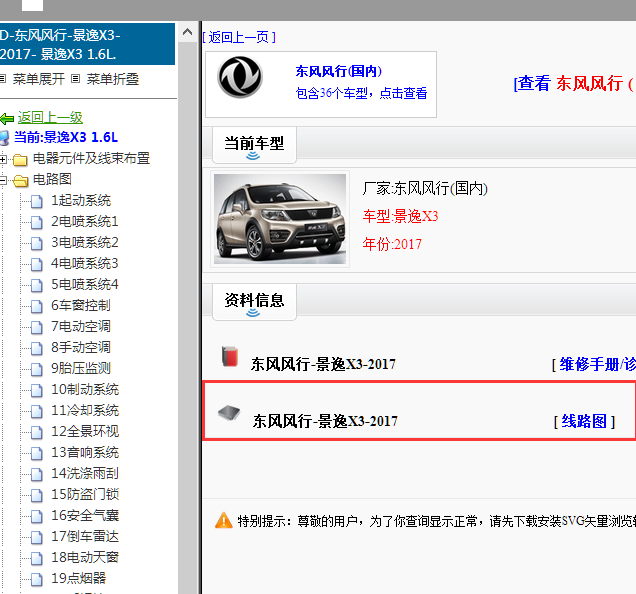Click the sidebar scroll up arrow
This screenshot has width=636, height=594.
[x=187, y=32]
